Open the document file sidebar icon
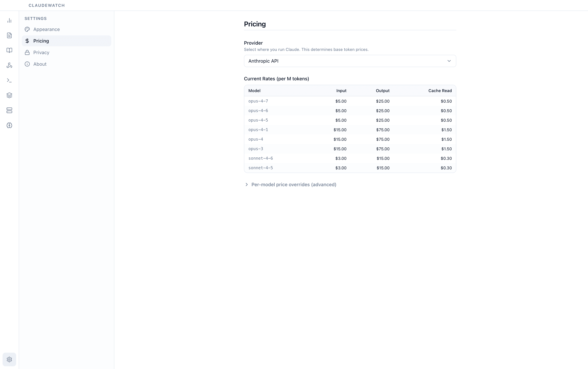 point(9,35)
